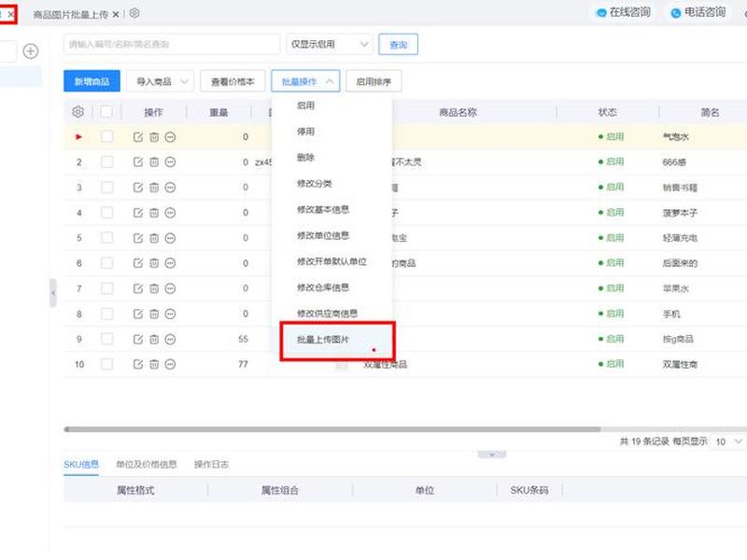Click the trash icon in row 10
747x560 pixels.
click(x=154, y=364)
